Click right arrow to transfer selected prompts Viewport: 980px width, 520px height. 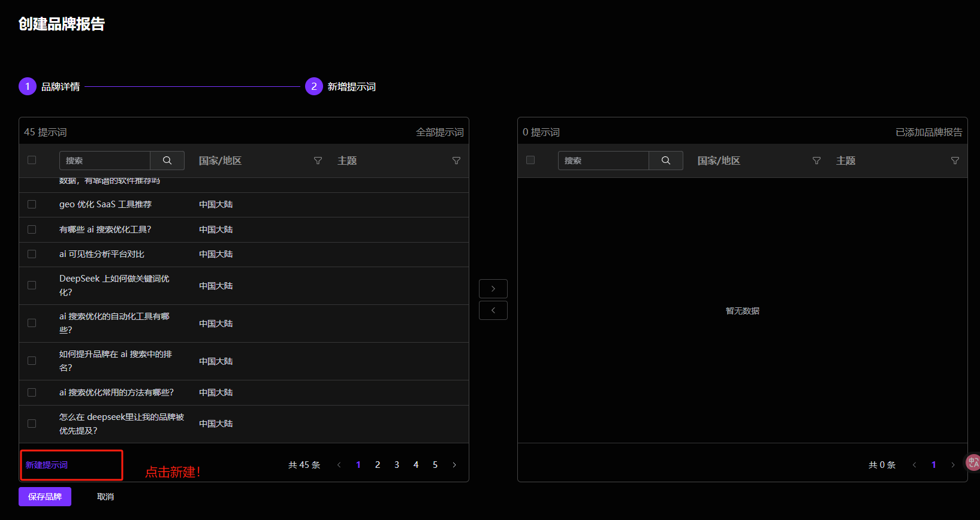click(493, 289)
